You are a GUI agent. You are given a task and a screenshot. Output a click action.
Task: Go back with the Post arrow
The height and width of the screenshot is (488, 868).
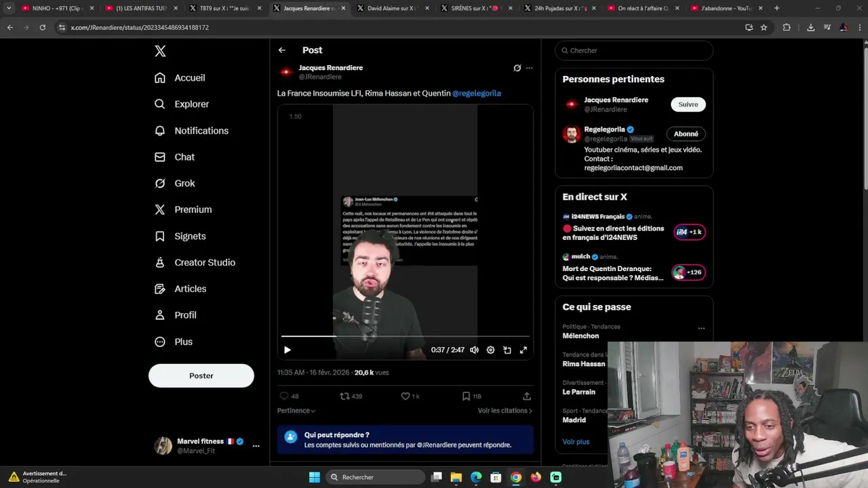282,50
